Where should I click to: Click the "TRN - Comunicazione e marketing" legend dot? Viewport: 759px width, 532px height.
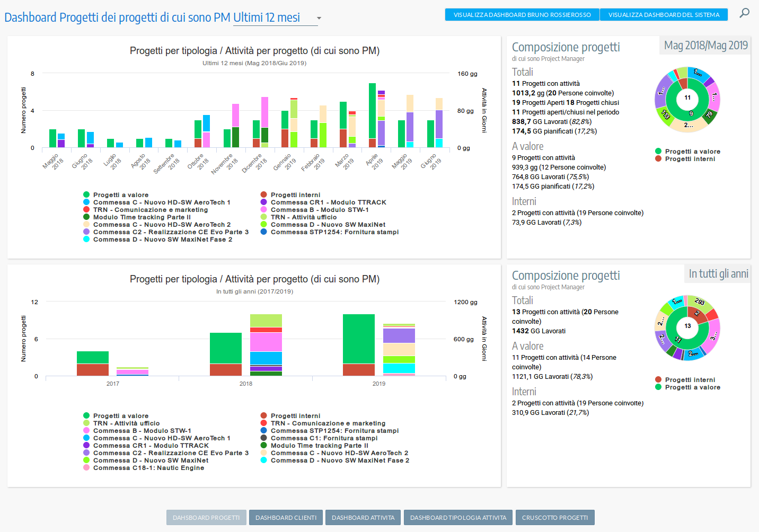(x=86, y=209)
